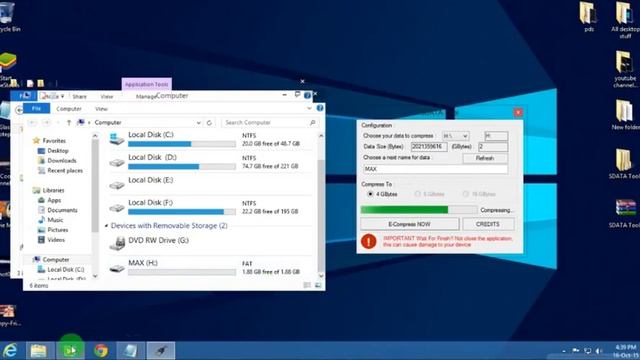Open the address bar history dropdown

click(x=198, y=122)
